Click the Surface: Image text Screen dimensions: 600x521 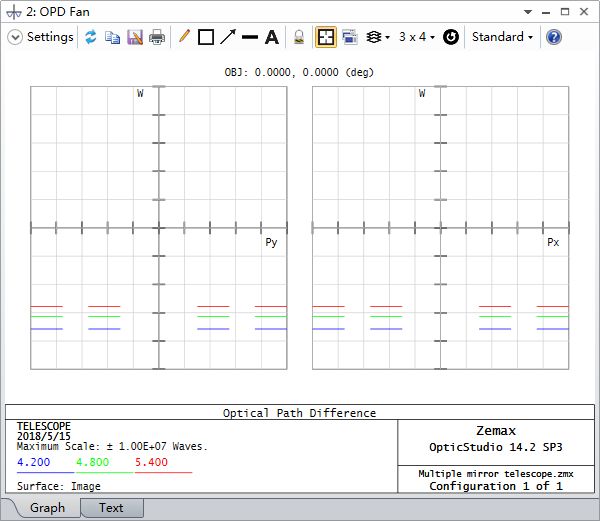tap(59, 486)
